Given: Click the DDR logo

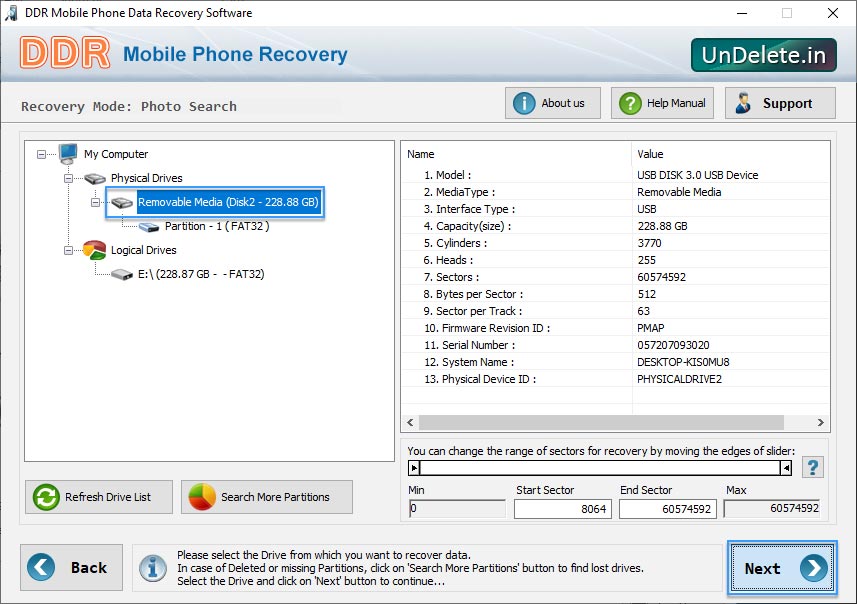Looking at the screenshot, I should pyautogui.click(x=65, y=53).
